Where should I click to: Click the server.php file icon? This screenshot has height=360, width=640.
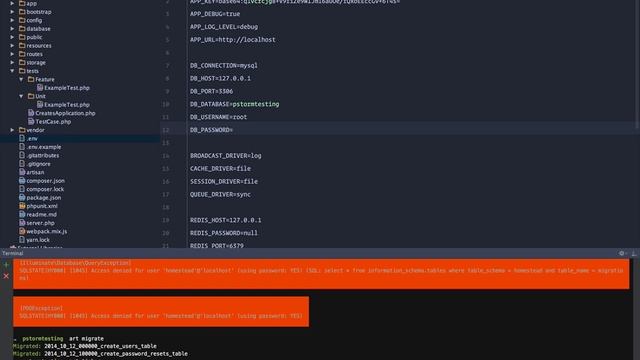(22, 223)
